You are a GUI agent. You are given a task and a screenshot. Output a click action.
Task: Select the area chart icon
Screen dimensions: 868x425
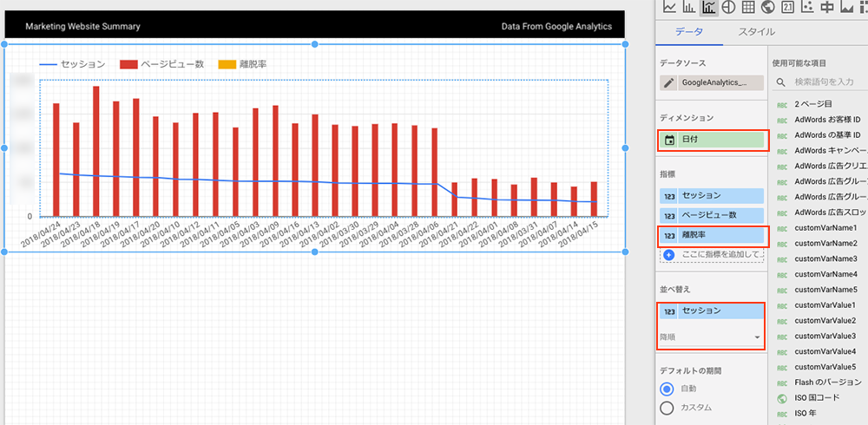[x=846, y=7]
